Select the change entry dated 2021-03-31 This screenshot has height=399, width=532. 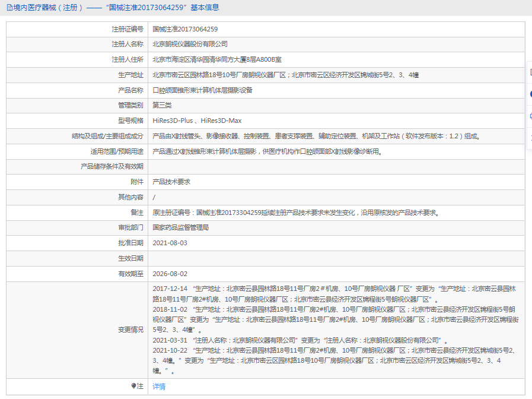[x=300, y=340]
